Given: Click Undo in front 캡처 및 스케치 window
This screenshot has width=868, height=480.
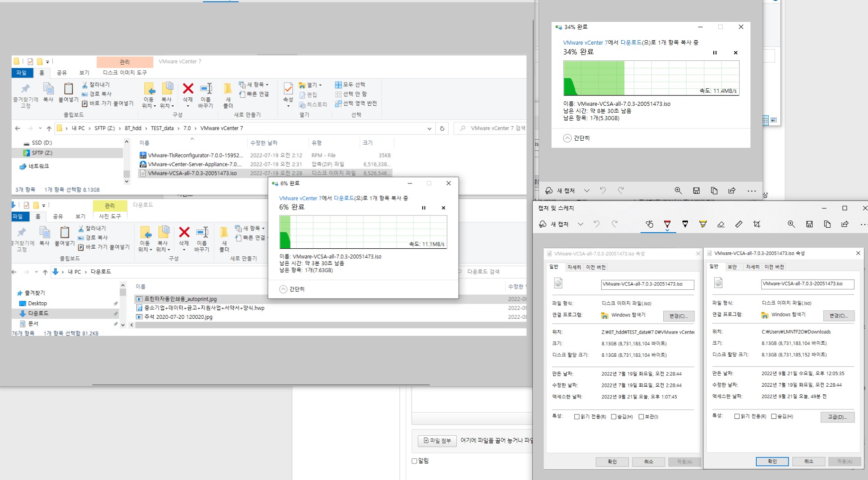Looking at the screenshot, I should (x=597, y=224).
